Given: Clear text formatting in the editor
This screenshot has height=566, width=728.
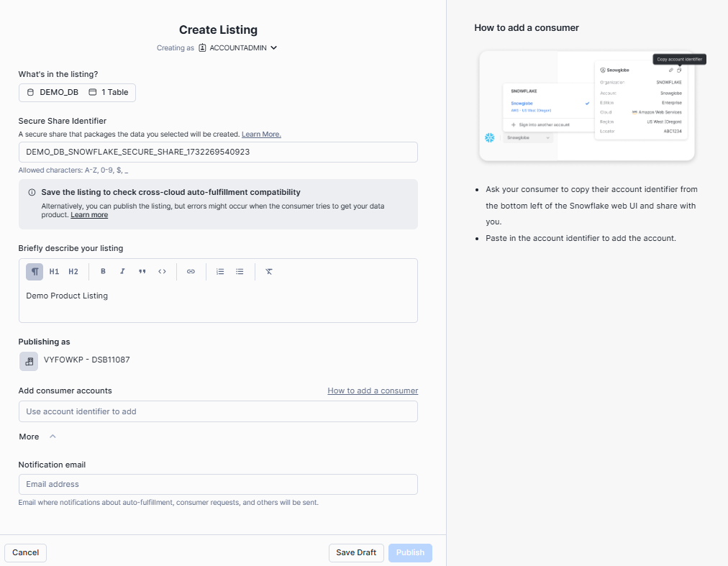Looking at the screenshot, I should click(x=269, y=272).
